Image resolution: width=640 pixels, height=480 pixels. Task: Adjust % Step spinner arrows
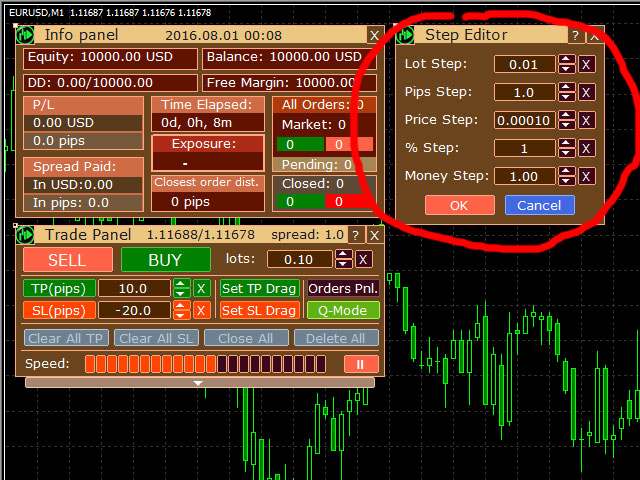coord(566,148)
